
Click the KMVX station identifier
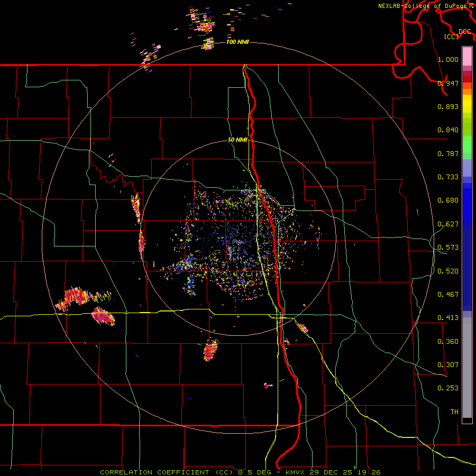point(296,472)
